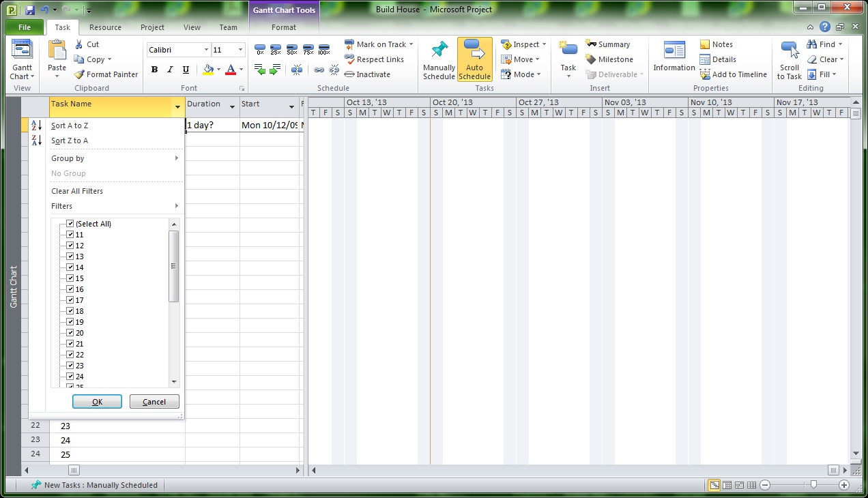The image size is (868, 498).
Task: Switch to the Resource tab
Action: (x=105, y=27)
